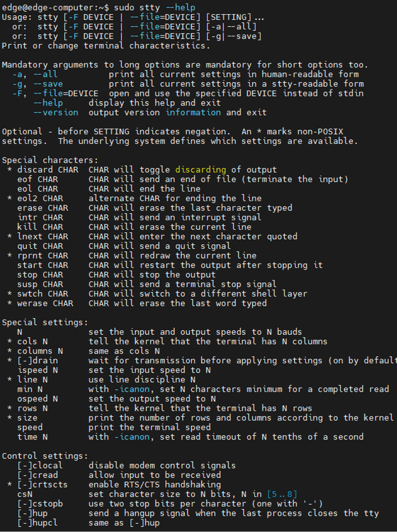Viewport: 397px width, 532px height.
Task: Click the first '-icanon' in the min N line
Action: [x=132, y=389]
